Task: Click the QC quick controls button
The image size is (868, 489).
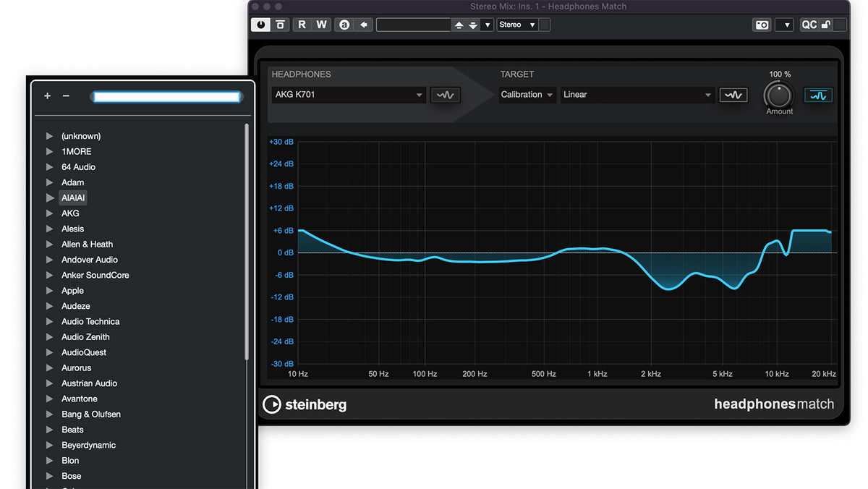Action: (x=809, y=25)
